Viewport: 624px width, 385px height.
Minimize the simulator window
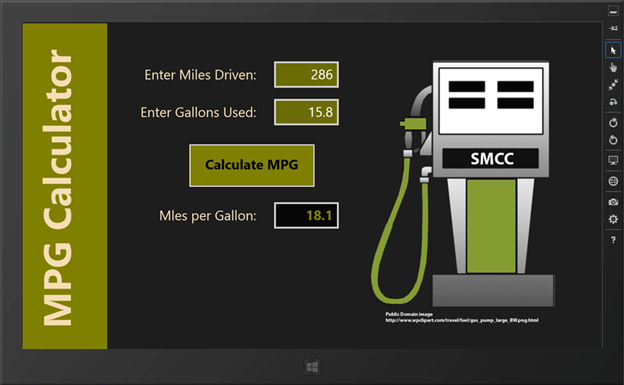(613, 12)
